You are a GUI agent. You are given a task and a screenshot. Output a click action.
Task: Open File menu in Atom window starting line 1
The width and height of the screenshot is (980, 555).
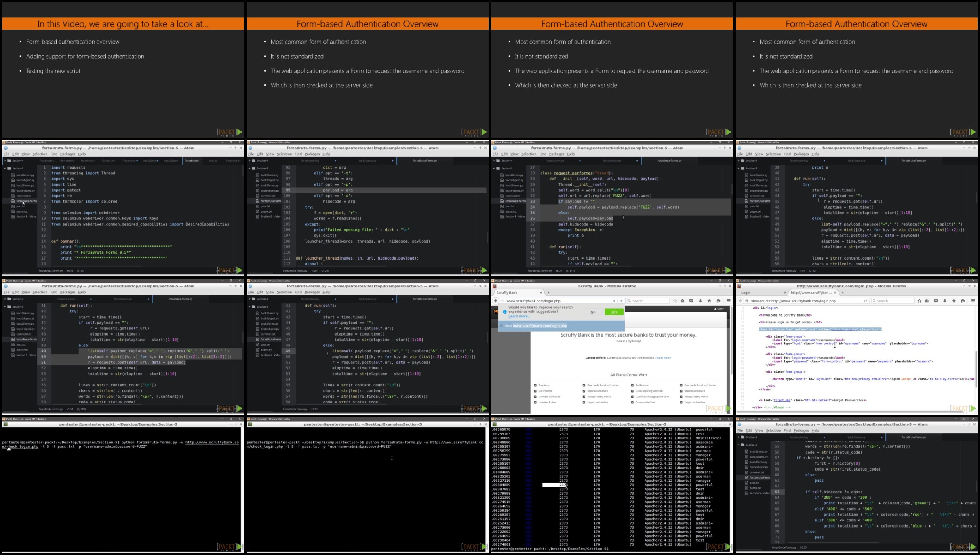[6, 154]
